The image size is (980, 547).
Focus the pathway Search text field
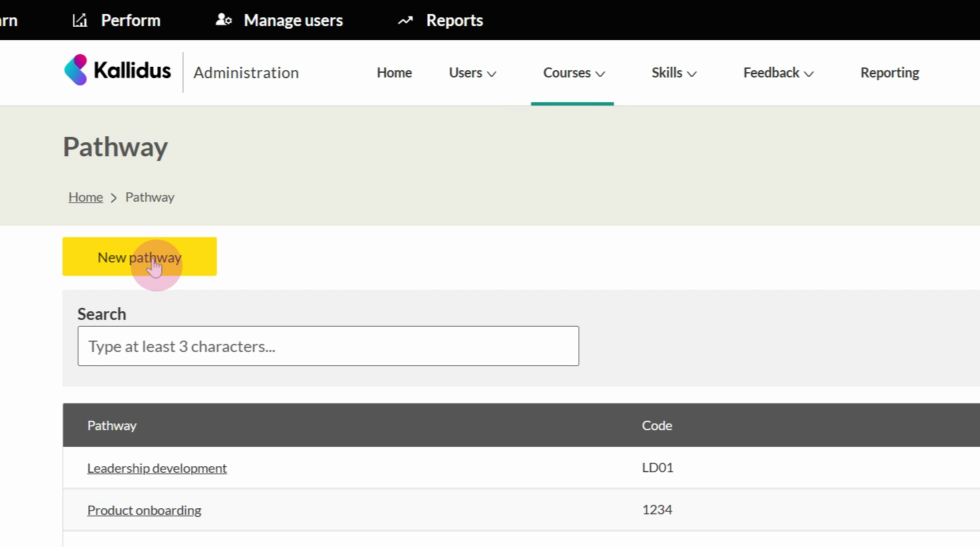pos(328,346)
